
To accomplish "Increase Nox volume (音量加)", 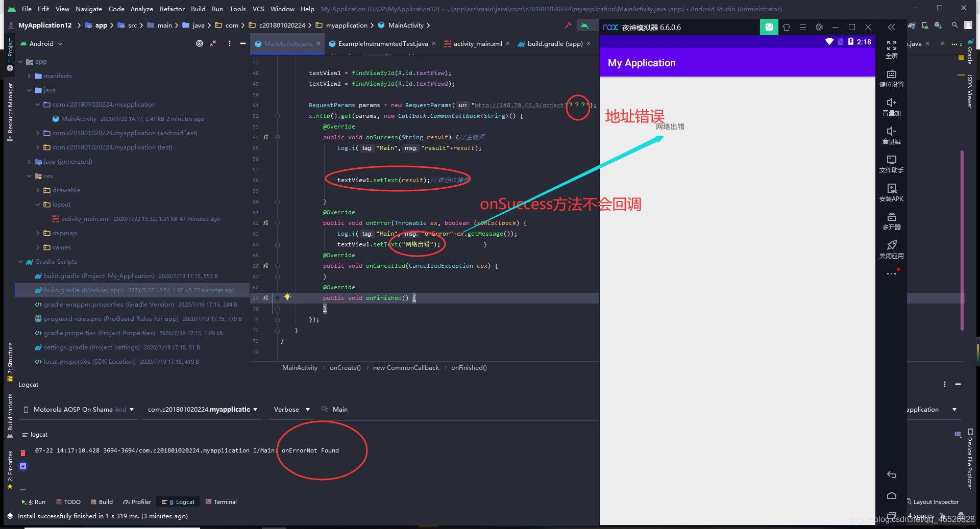I will pos(891,103).
